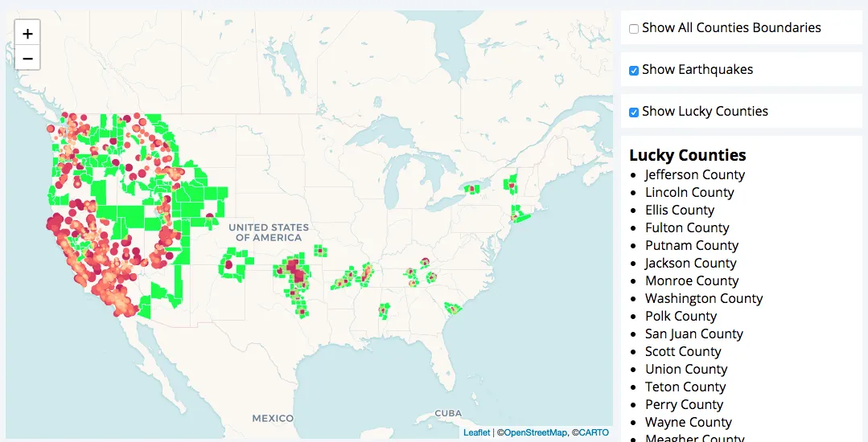Open the CARTO attribution link
This screenshot has height=442, width=868.
coord(594,432)
